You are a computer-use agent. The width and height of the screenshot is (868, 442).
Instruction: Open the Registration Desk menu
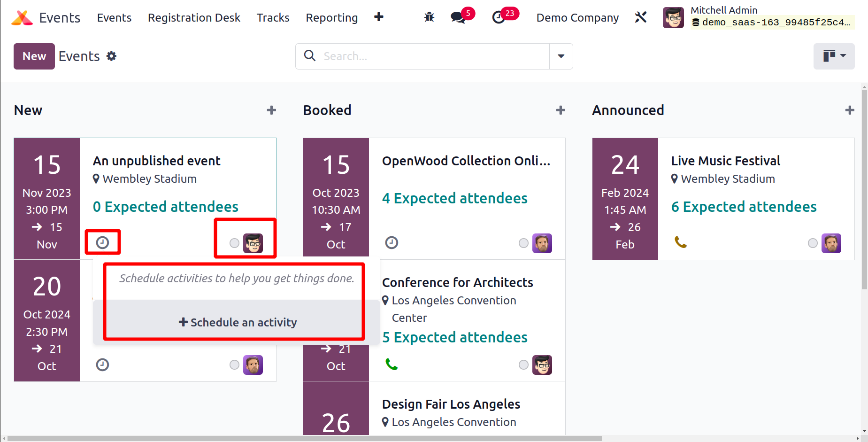point(194,17)
